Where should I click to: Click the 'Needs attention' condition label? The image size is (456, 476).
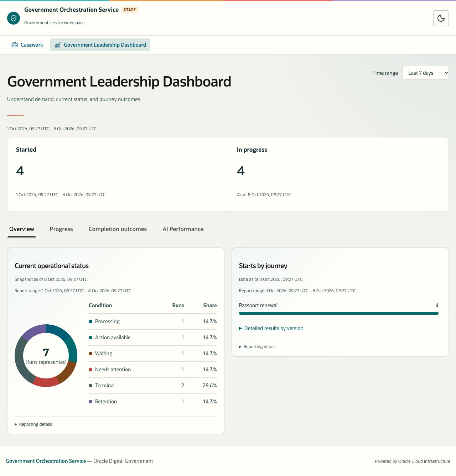(113, 370)
